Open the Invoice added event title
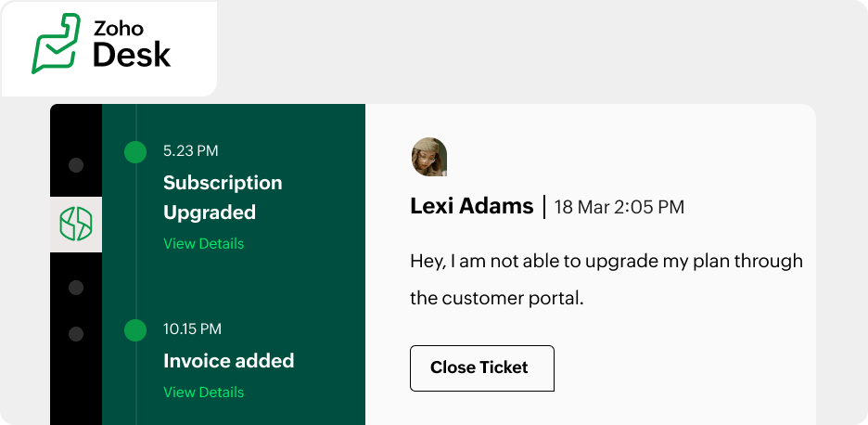Screen dimensions: 868x425 pyautogui.click(x=228, y=360)
